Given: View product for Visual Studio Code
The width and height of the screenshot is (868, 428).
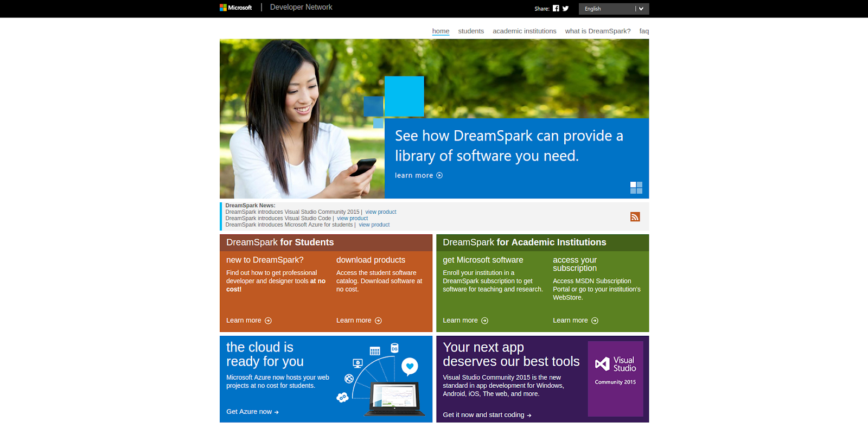Looking at the screenshot, I should pyautogui.click(x=352, y=219).
